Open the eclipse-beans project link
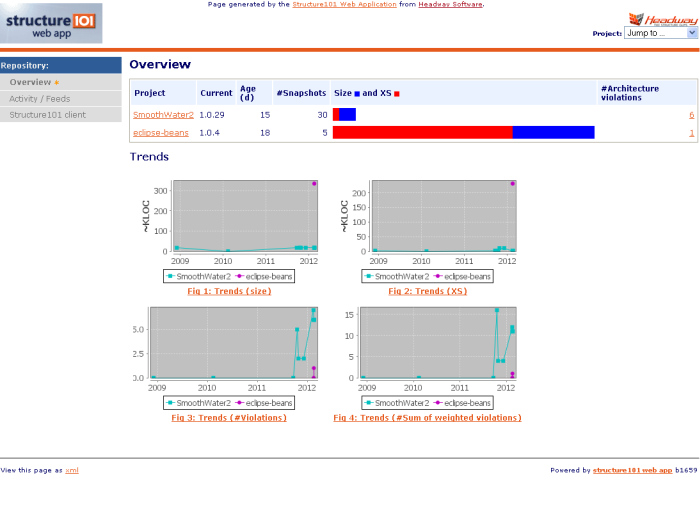The height and width of the screenshot is (508, 700). [161, 133]
